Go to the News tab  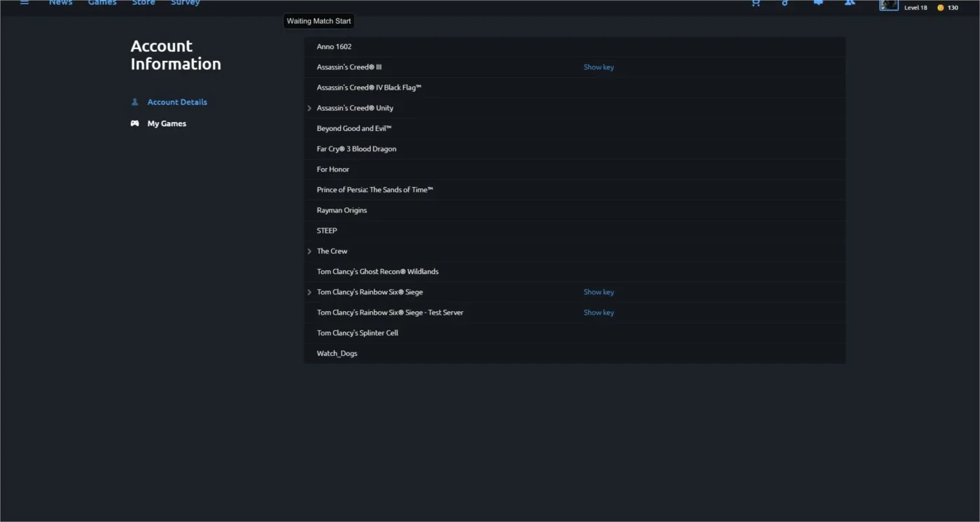[61, 3]
